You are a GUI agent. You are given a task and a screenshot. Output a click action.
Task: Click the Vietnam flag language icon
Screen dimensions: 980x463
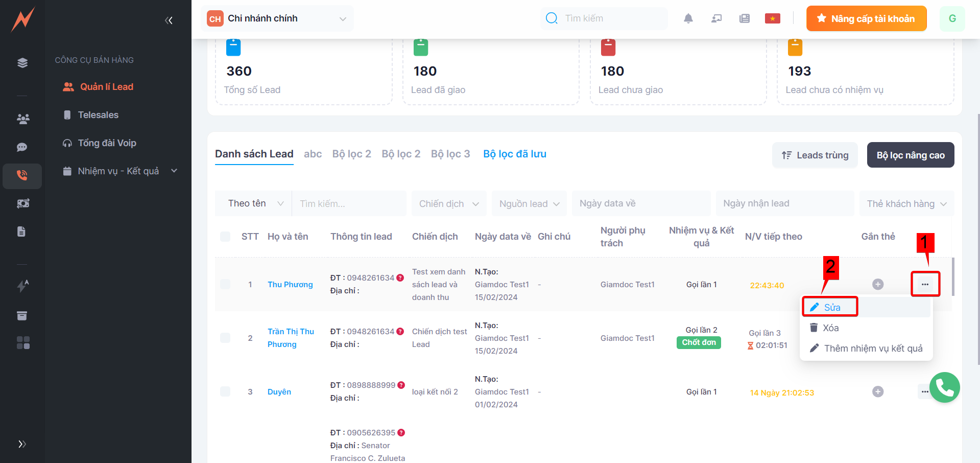coord(772,19)
